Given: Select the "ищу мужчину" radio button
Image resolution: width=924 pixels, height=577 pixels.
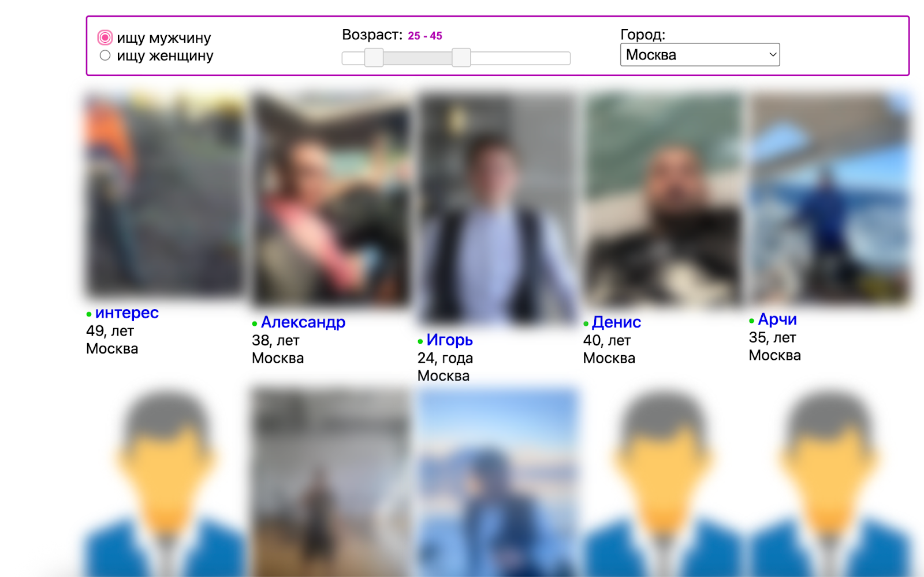Looking at the screenshot, I should point(105,38).
